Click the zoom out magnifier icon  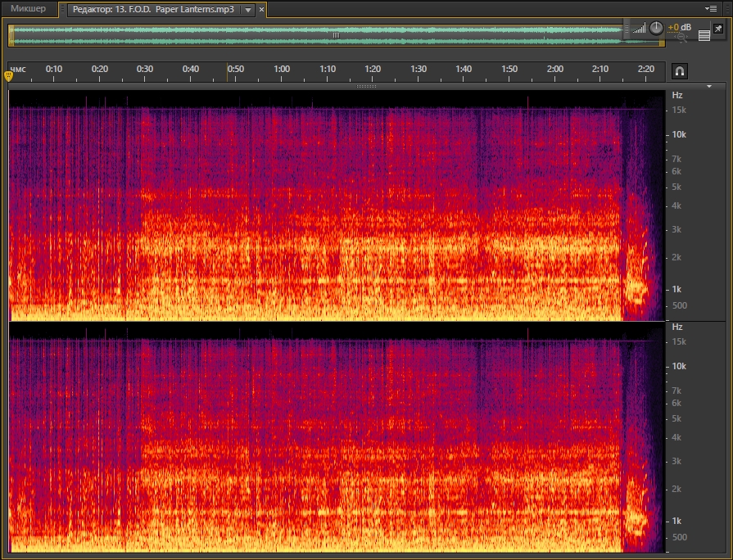[681, 37]
